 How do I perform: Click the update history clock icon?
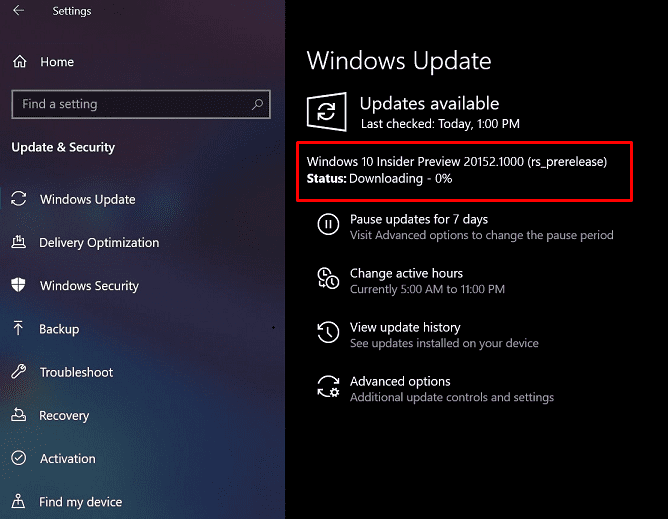pyautogui.click(x=328, y=332)
